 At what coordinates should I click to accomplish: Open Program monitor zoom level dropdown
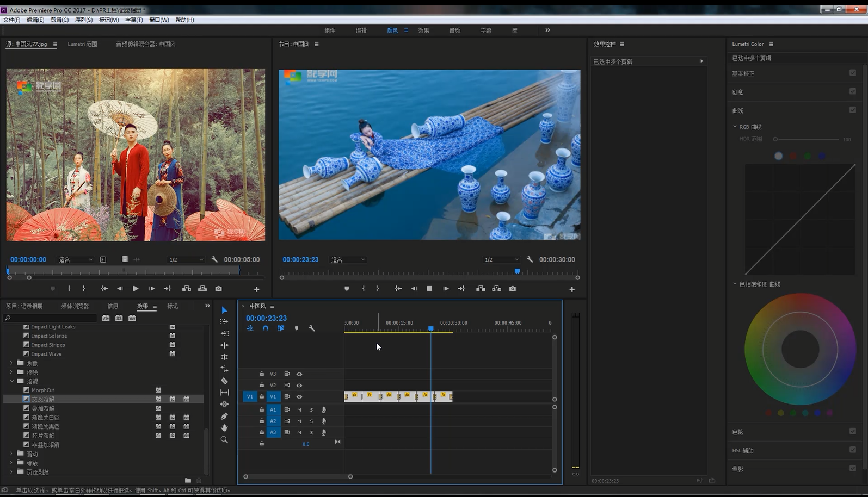pos(348,260)
